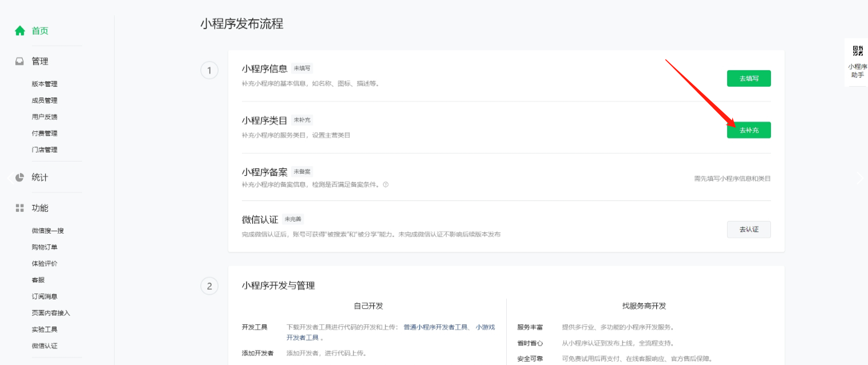Click the pie chart icon beside 统计

coord(20,178)
